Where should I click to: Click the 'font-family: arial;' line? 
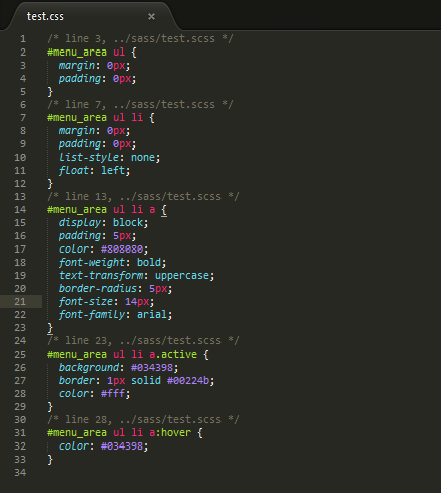[115, 315]
